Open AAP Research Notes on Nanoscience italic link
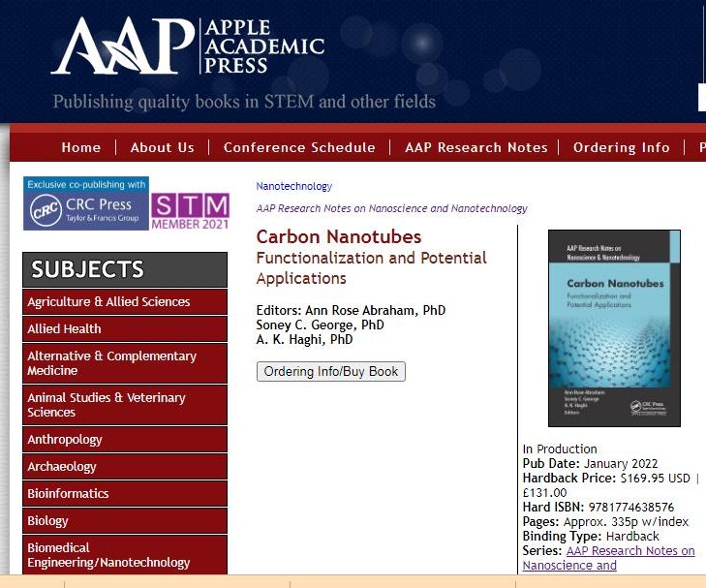 [x=391, y=208]
